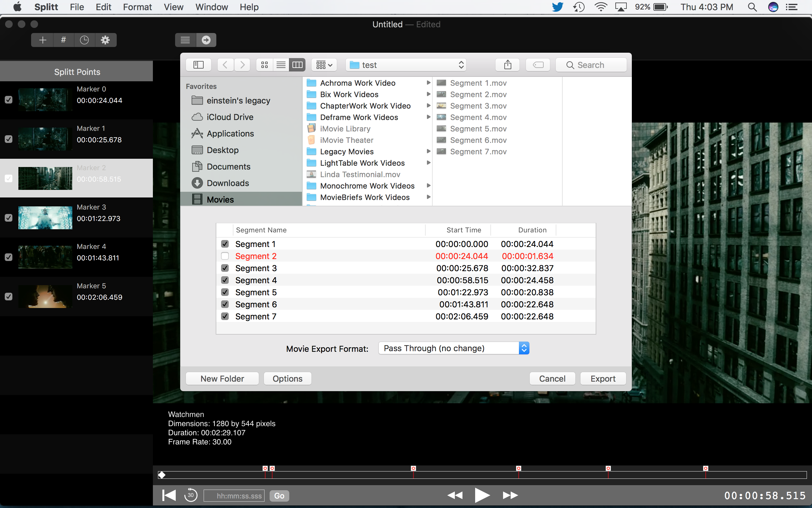Open Spotlight search
The image size is (812, 508).
tap(752, 7)
